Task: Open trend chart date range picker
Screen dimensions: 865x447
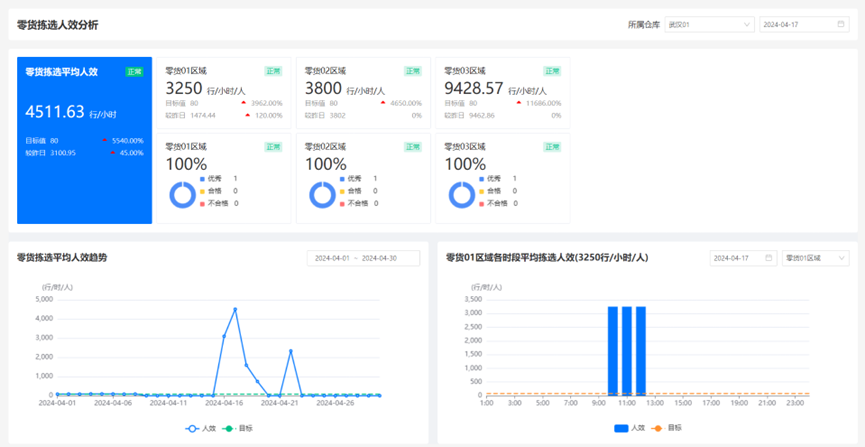Action: point(362,258)
